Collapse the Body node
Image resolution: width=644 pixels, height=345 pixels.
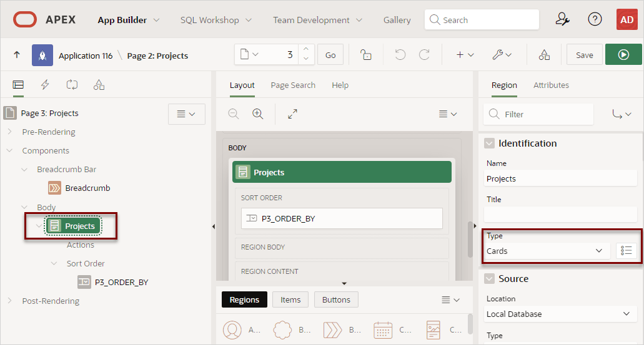coord(24,207)
